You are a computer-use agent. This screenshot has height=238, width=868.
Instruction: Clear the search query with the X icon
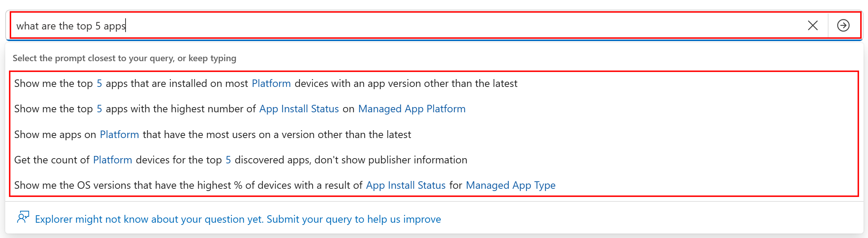point(812,25)
